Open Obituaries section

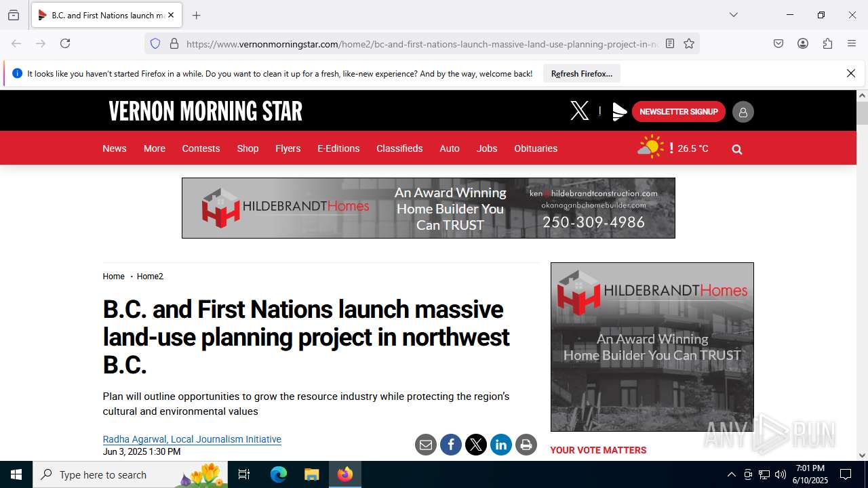coord(536,148)
